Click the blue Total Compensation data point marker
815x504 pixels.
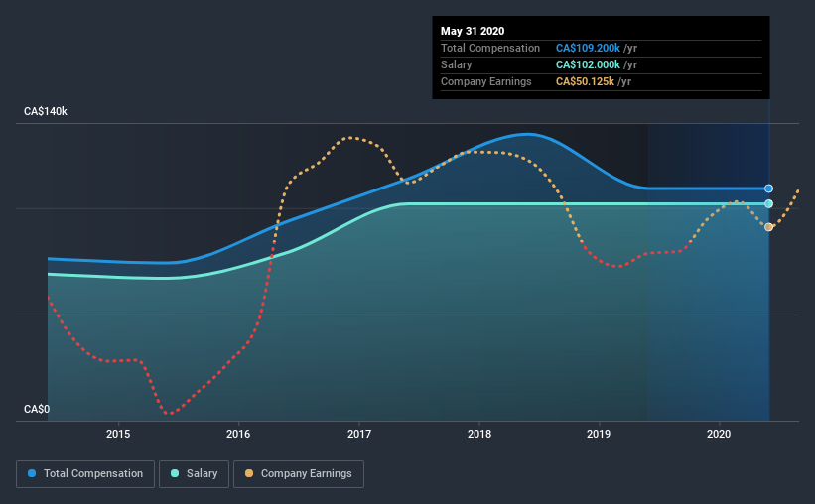point(768,189)
